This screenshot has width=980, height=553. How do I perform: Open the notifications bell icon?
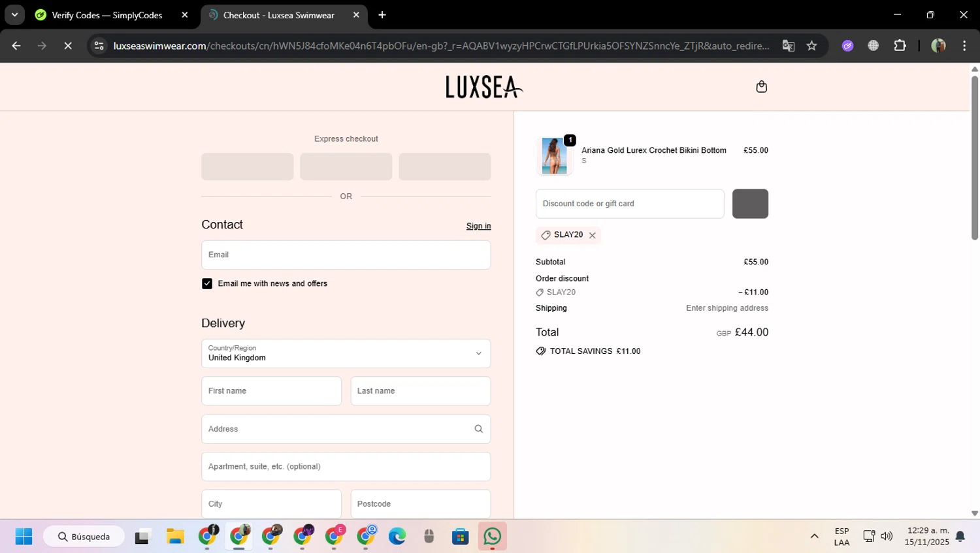tap(960, 537)
